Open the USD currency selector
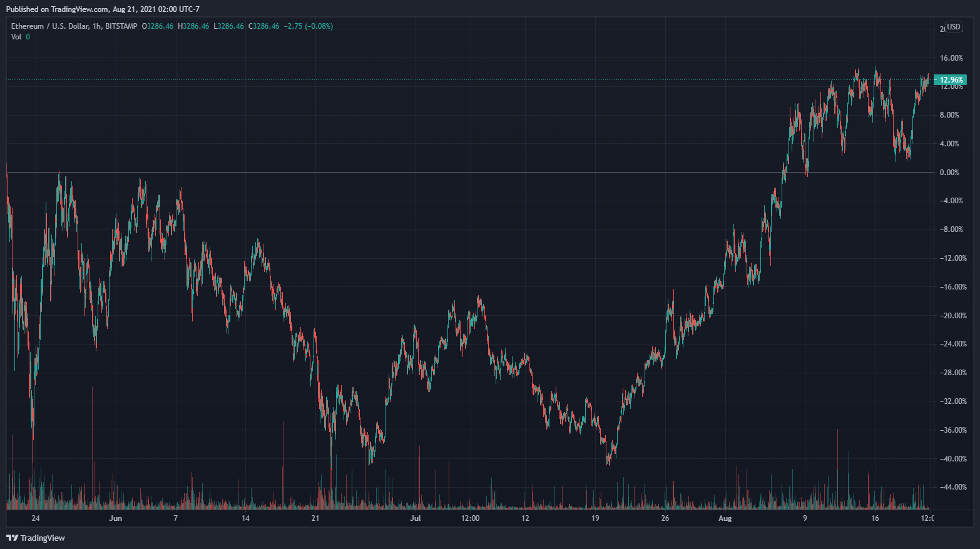 point(953,27)
